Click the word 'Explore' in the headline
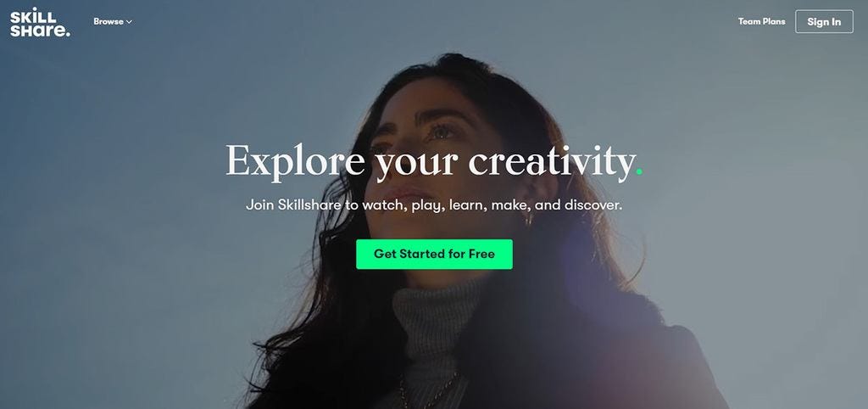868x409 pixels. point(295,160)
